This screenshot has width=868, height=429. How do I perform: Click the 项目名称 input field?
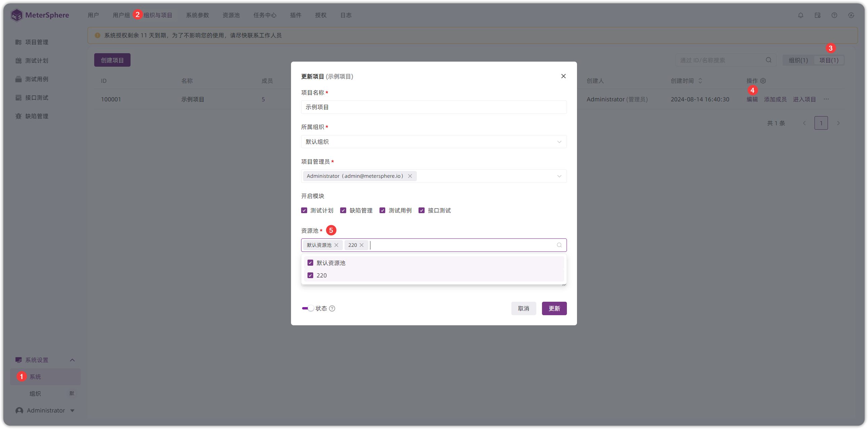[x=434, y=107]
